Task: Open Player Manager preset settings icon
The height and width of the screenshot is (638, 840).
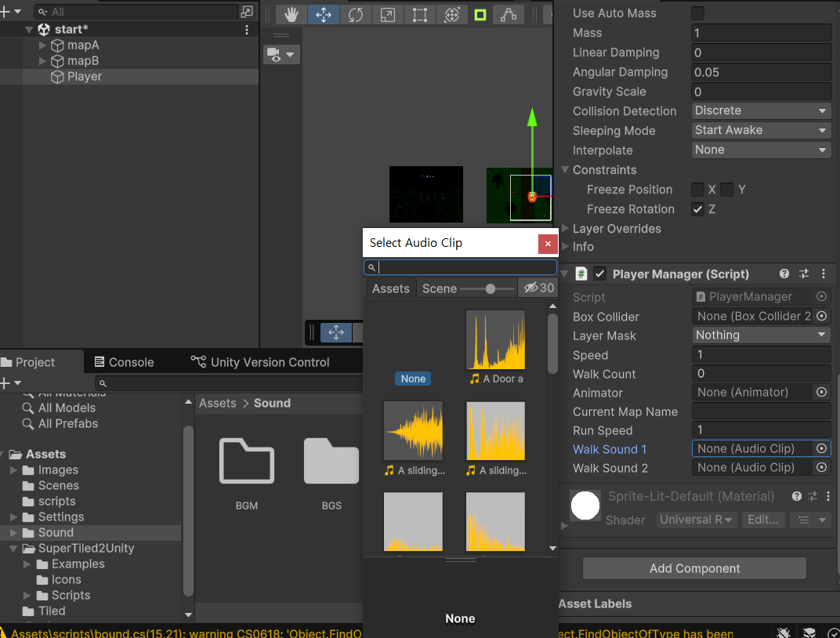Action: tap(804, 274)
